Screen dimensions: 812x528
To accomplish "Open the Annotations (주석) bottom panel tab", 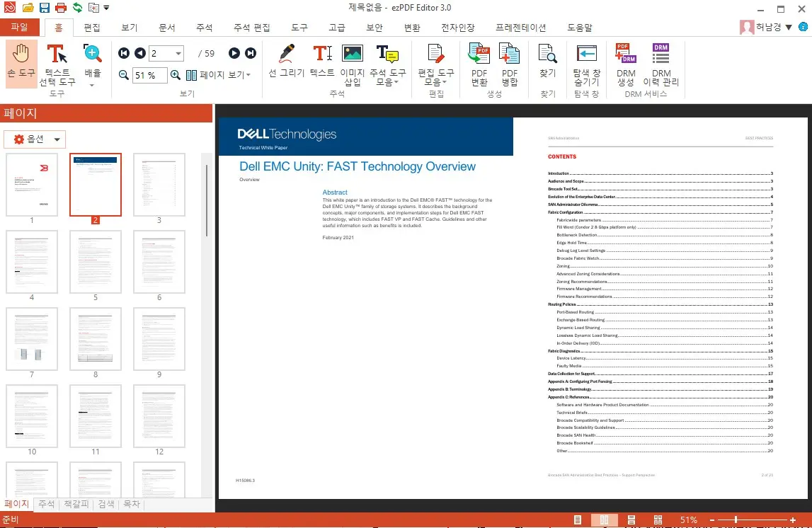I will pyautogui.click(x=47, y=504).
